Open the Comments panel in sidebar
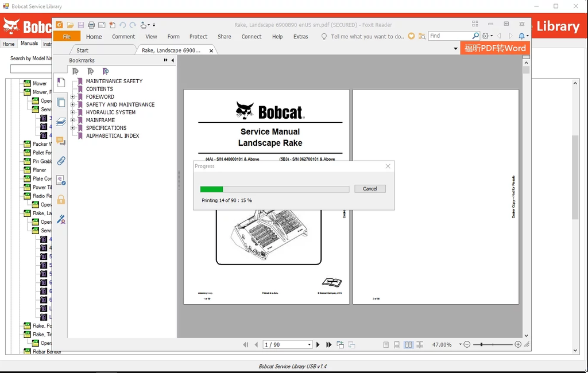Image resolution: width=588 pixels, height=373 pixels. (61, 141)
